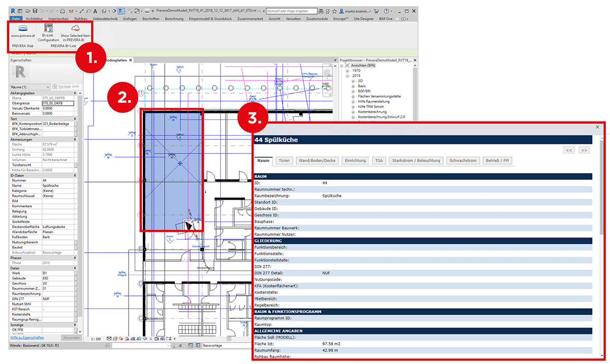Collapse the 2015 node in project browser
This screenshot has width=610, height=364.
pyautogui.click(x=348, y=76)
